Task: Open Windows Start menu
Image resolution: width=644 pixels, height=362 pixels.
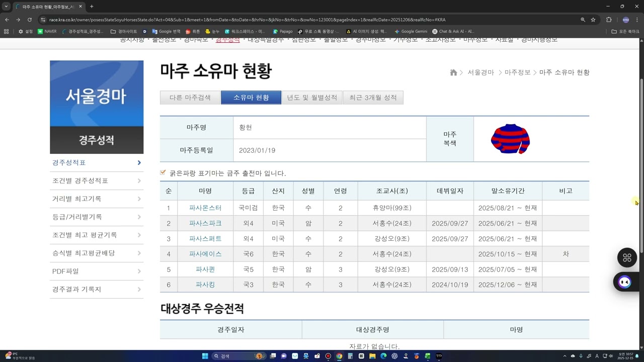Action: [x=205, y=356]
